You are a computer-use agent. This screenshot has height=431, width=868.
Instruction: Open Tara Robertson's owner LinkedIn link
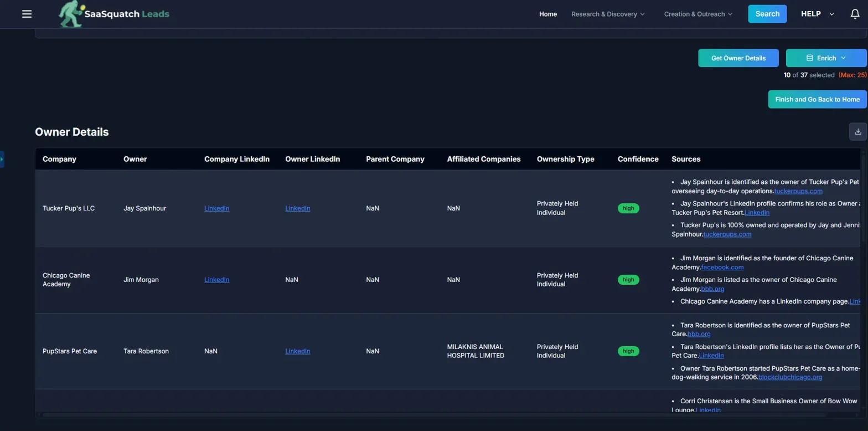click(x=297, y=351)
